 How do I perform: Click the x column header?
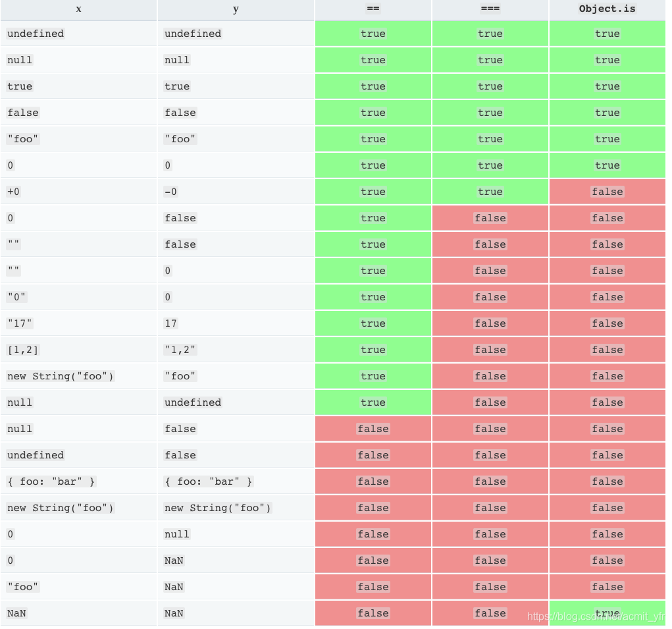pyautogui.click(x=78, y=9)
